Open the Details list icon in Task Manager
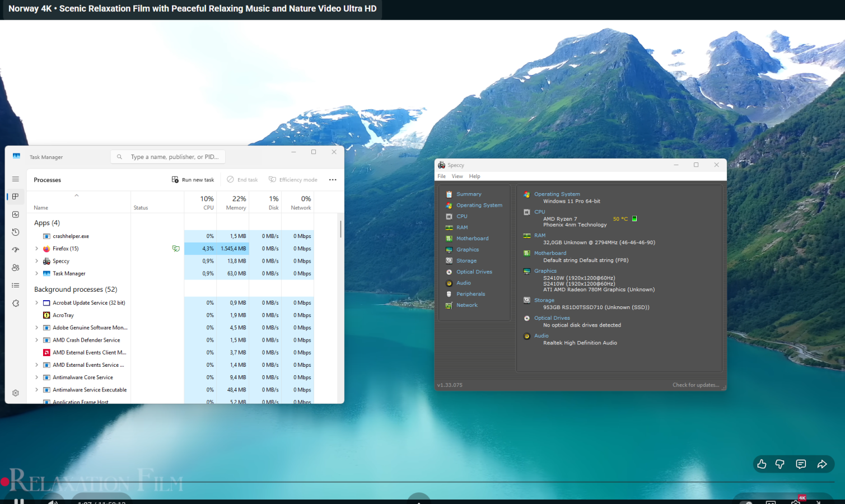This screenshot has width=845, height=504. pos(15,285)
